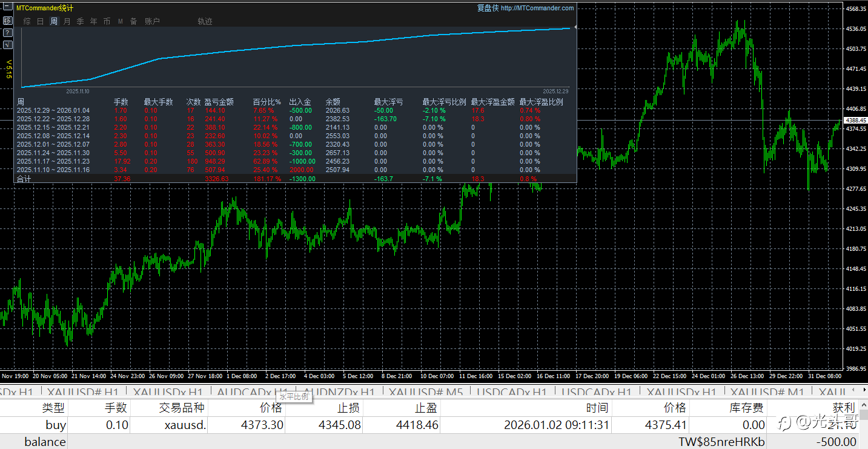Click the 181.17 % total percentage value
This screenshot has width=868, height=449.
coord(267,179)
